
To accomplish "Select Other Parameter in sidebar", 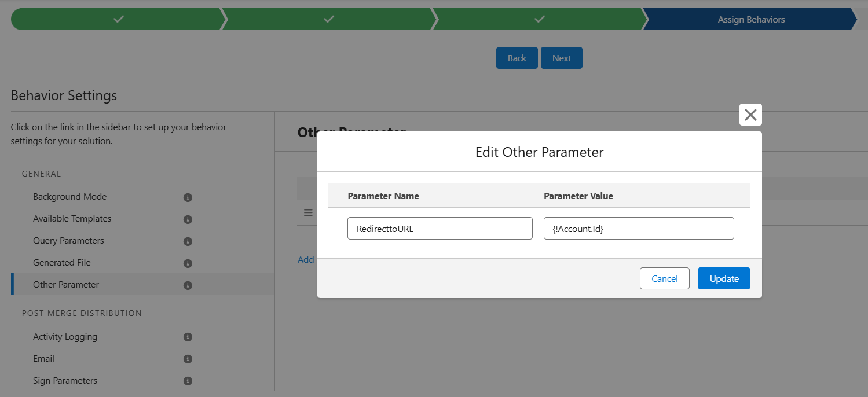I will 66,284.
